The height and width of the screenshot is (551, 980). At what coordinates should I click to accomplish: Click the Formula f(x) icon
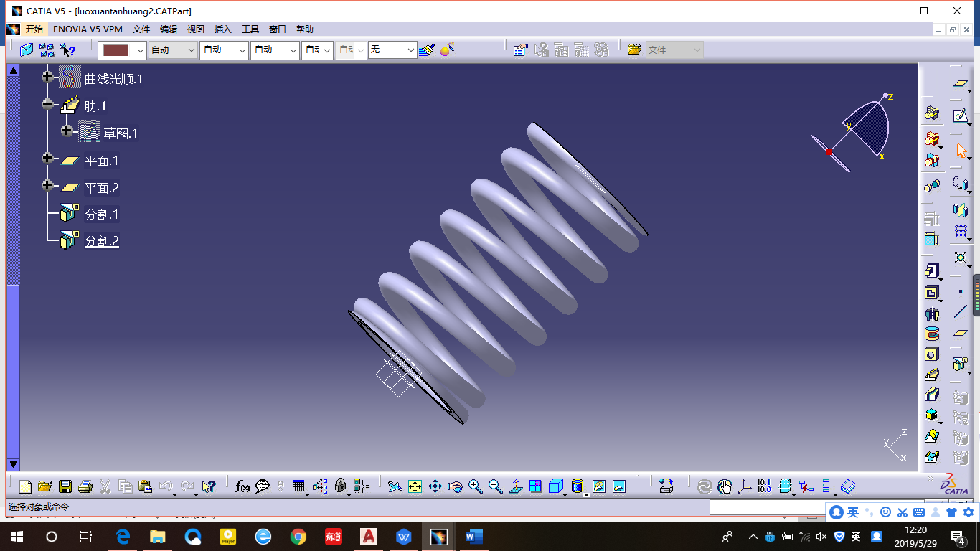(242, 486)
